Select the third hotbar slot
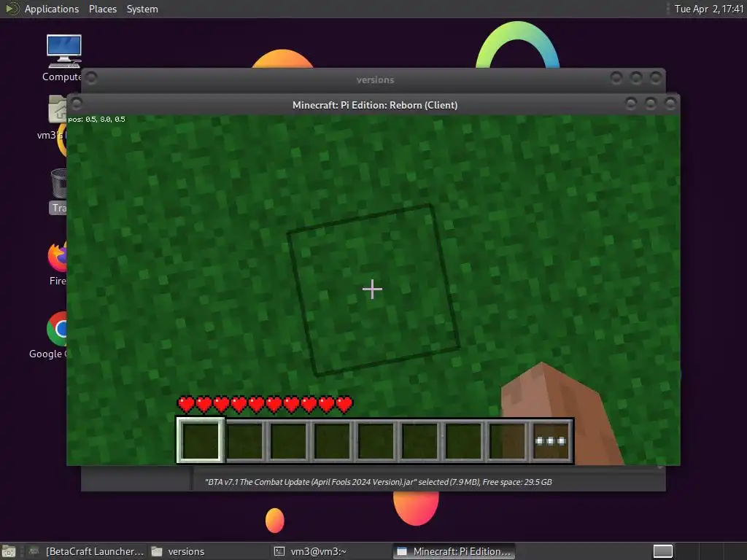The height and width of the screenshot is (560, 747). pyautogui.click(x=288, y=441)
